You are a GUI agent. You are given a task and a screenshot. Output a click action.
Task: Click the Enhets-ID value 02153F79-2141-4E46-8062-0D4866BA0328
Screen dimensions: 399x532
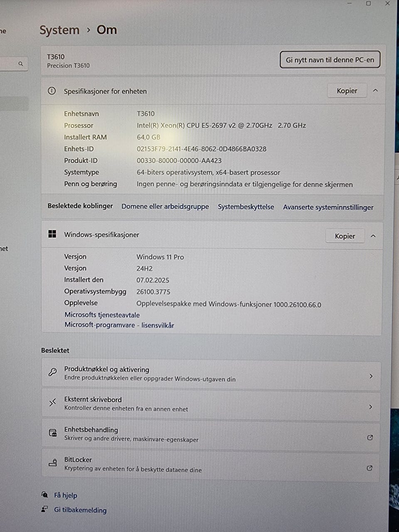(202, 149)
